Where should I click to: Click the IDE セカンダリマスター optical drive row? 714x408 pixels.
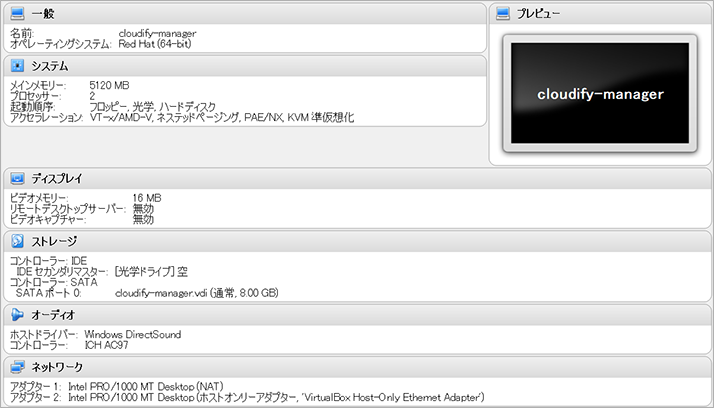[102, 272]
